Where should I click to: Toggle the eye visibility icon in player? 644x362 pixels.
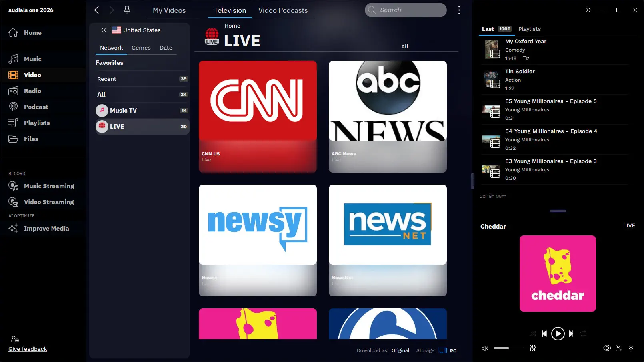point(607,348)
